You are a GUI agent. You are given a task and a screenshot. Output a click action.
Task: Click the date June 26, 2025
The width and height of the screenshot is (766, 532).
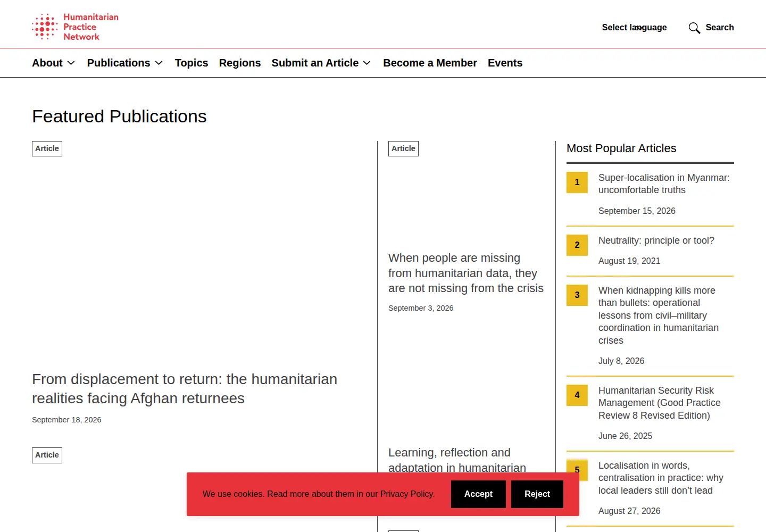[x=625, y=436]
